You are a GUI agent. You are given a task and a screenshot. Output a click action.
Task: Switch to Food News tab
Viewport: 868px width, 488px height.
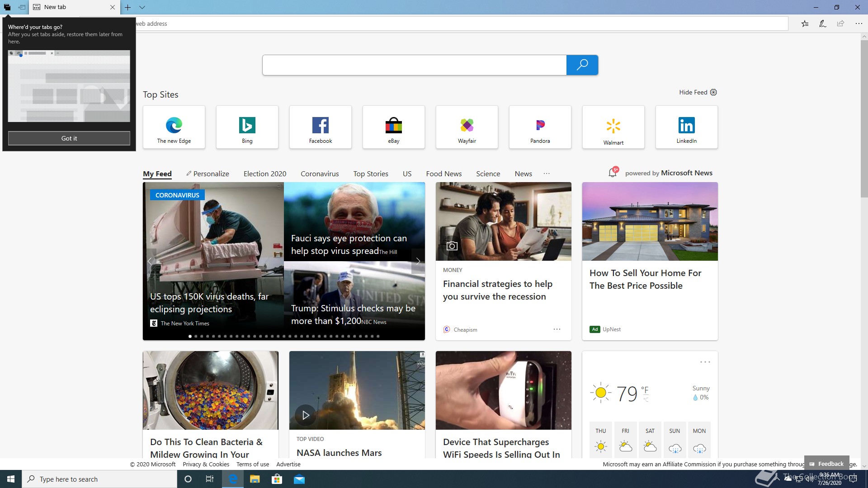point(444,174)
